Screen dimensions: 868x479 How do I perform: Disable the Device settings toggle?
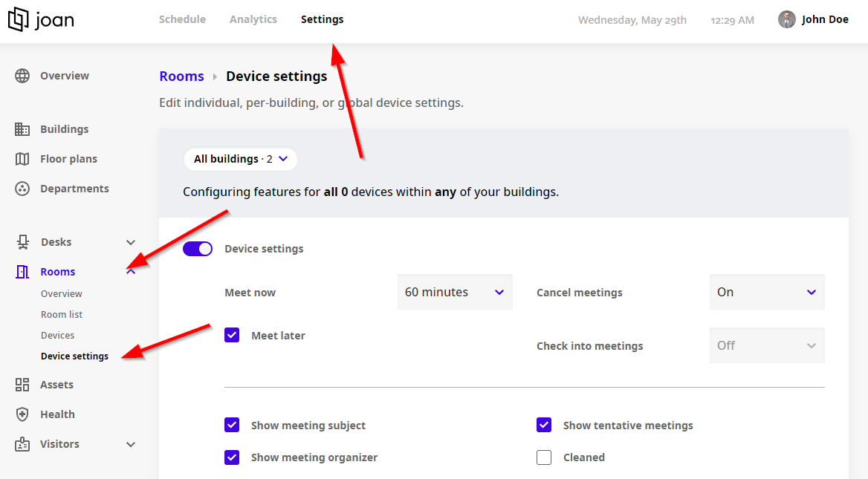point(197,248)
